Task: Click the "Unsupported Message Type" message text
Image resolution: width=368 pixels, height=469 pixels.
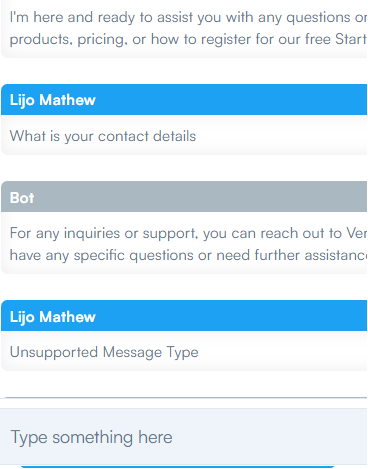Action: click(x=104, y=353)
